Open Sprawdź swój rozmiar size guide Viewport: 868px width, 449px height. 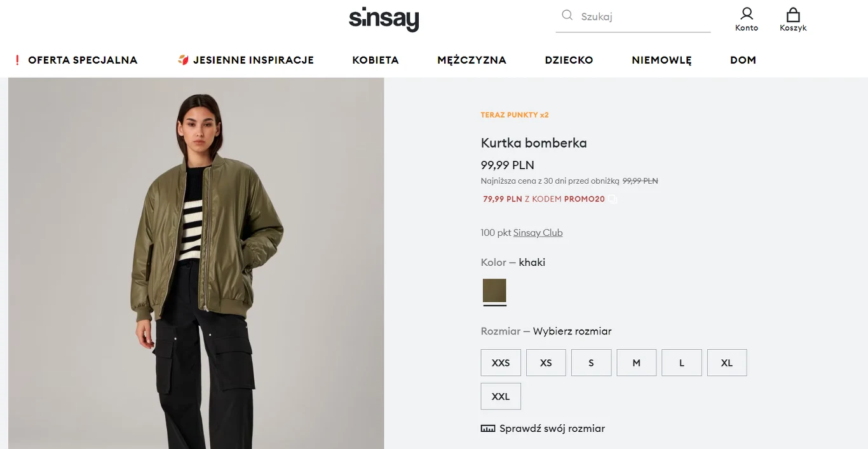tap(552, 429)
